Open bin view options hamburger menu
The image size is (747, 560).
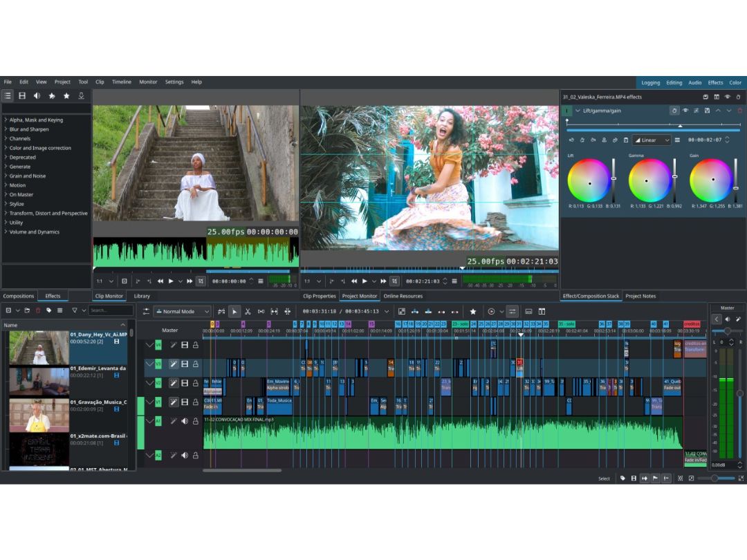point(60,310)
